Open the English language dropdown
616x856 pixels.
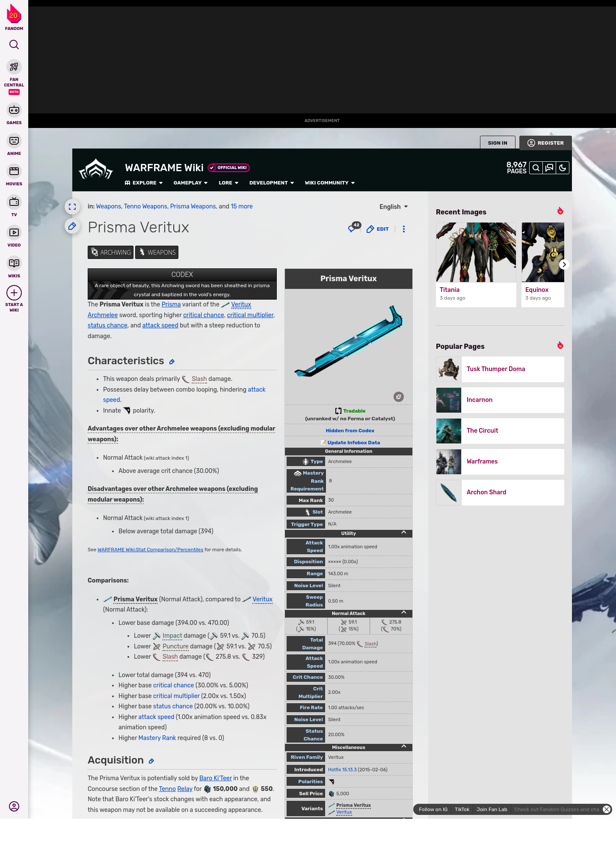394,207
